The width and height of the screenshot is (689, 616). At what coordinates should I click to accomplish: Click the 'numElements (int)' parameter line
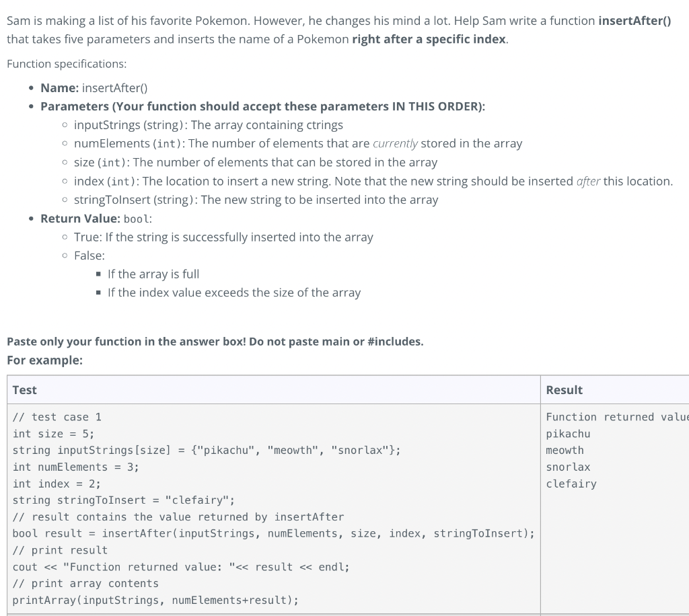pos(298,143)
